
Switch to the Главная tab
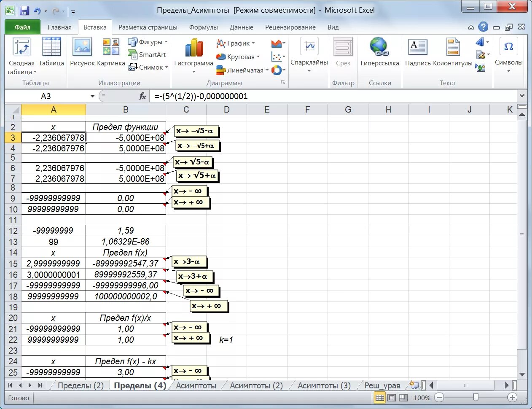click(59, 27)
